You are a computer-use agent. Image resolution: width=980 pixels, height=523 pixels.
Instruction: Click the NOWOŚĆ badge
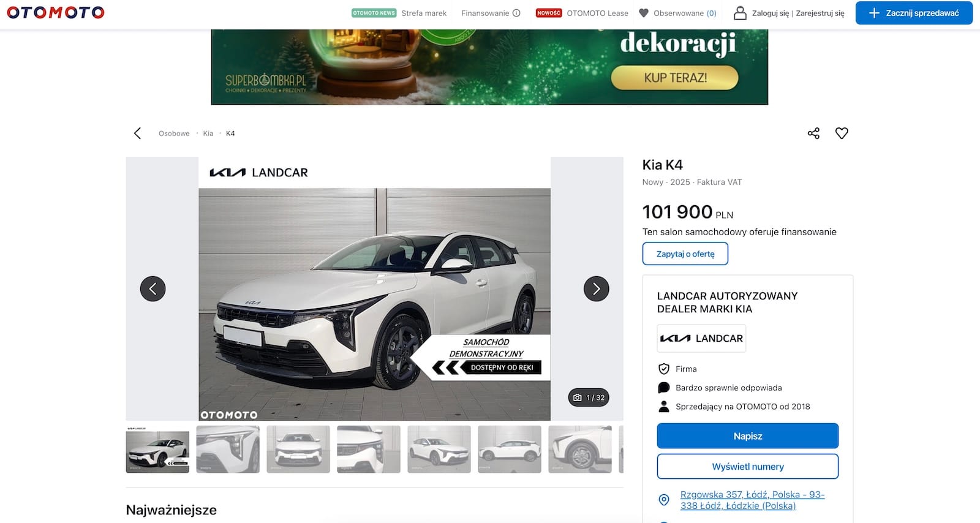coord(549,13)
